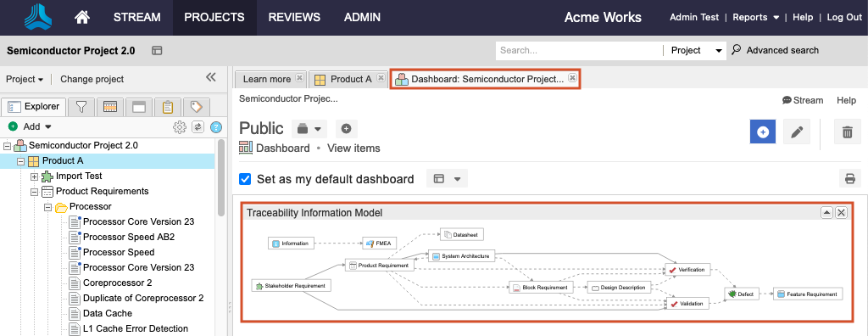Open the blue help question icon
This screenshot has width=868, height=336.
point(216,127)
